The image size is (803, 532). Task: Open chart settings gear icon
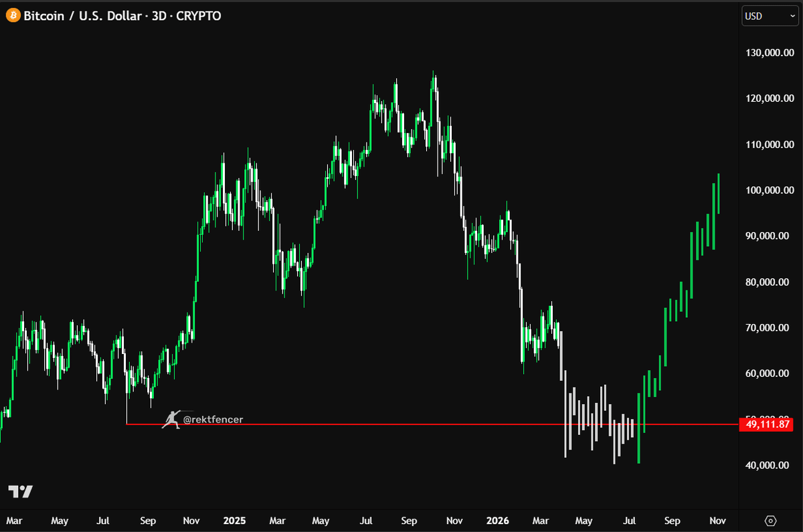[x=770, y=521]
